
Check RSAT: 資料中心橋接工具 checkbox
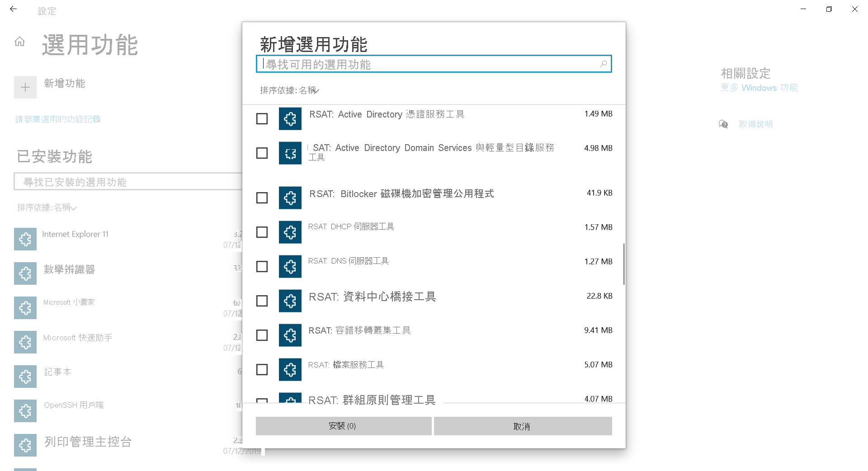point(262,301)
